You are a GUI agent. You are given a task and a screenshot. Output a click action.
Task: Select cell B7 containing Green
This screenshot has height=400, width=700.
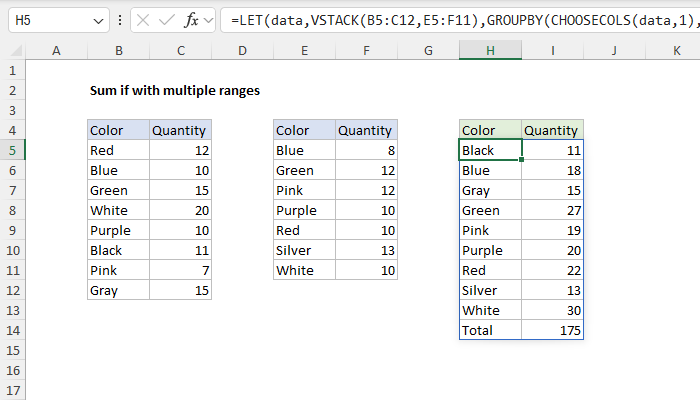[x=118, y=191]
